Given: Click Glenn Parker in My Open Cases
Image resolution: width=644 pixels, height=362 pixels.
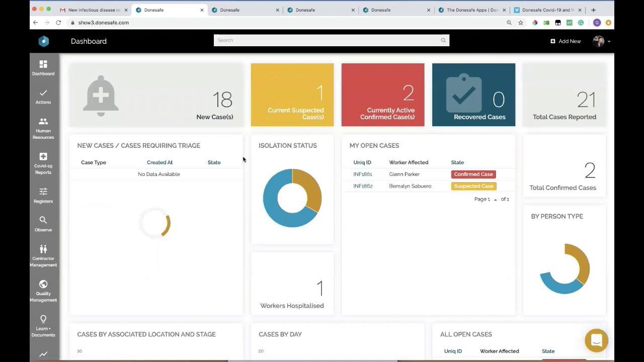Looking at the screenshot, I should (404, 174).
